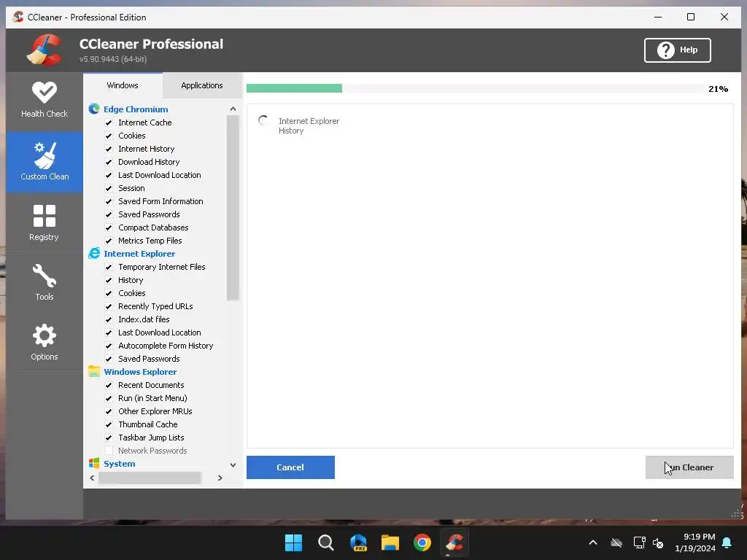Click the vertical scrollbar thumb in the list

pos(233,208)
